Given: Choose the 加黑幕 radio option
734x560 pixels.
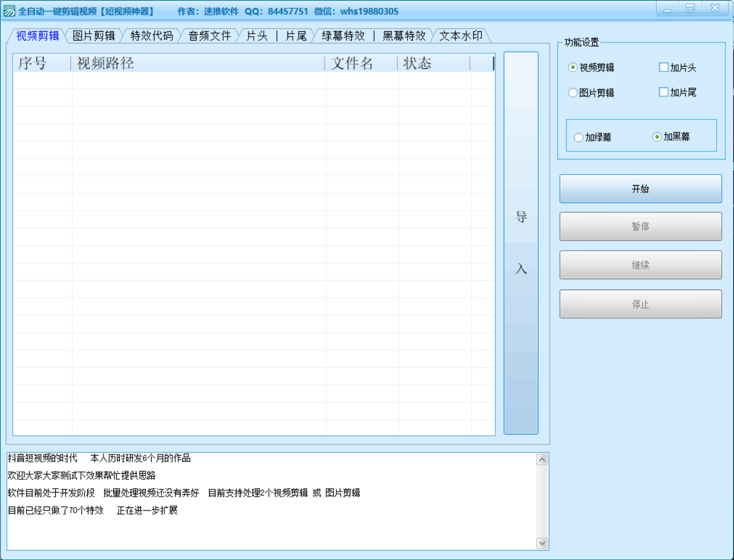Looking at the screenshot, I should click(x=657, y=137).
